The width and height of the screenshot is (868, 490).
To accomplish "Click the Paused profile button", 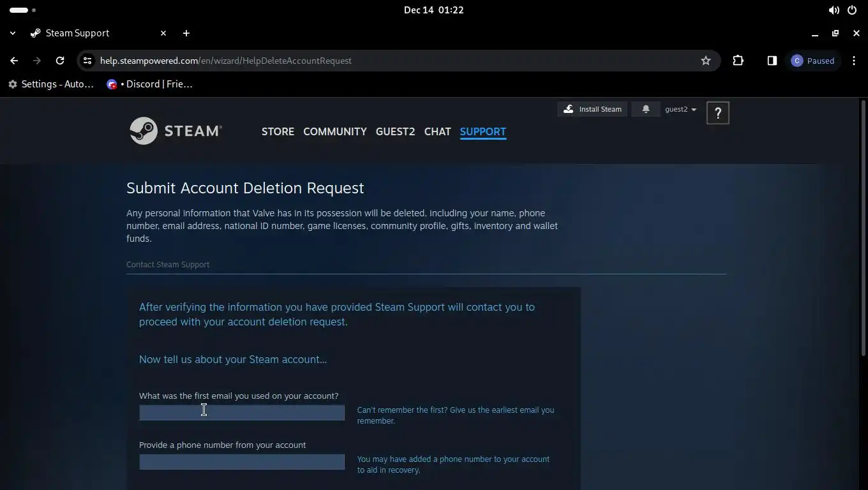I will point(813,61).
